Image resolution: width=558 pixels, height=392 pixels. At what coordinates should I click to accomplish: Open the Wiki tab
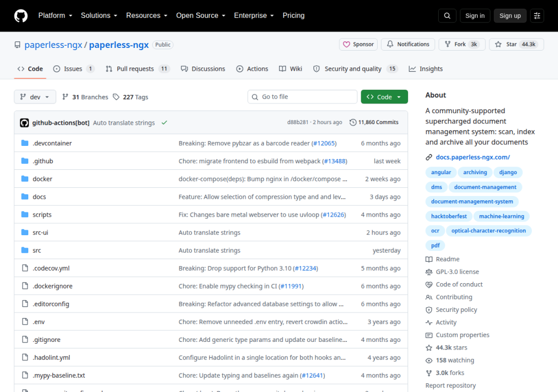pos(290,69)
